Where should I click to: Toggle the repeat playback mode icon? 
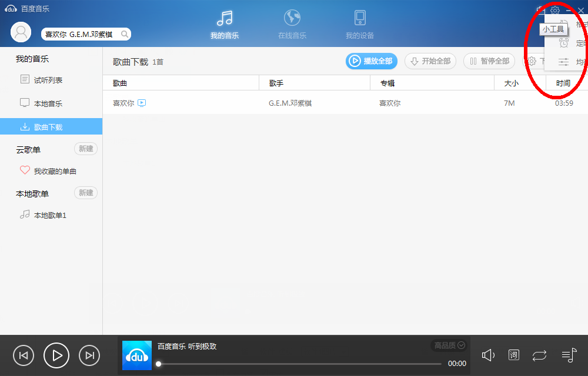540,355
